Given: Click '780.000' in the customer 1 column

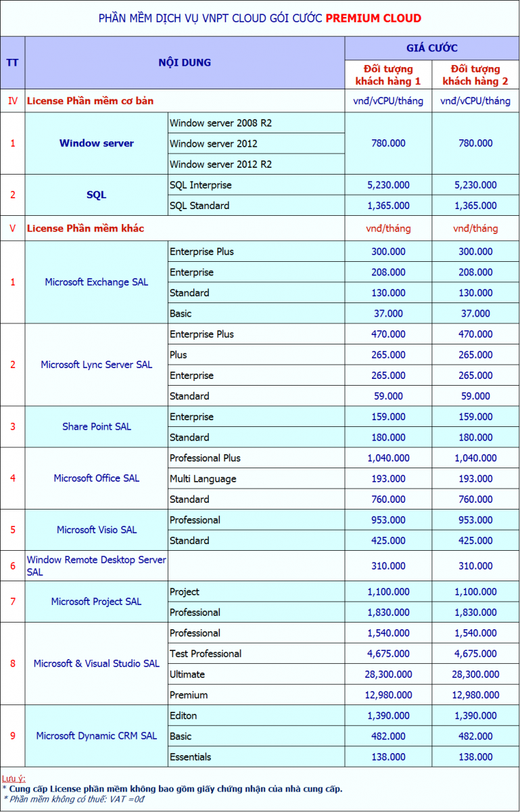Looking at the screenshot, I should coord(388,143).
